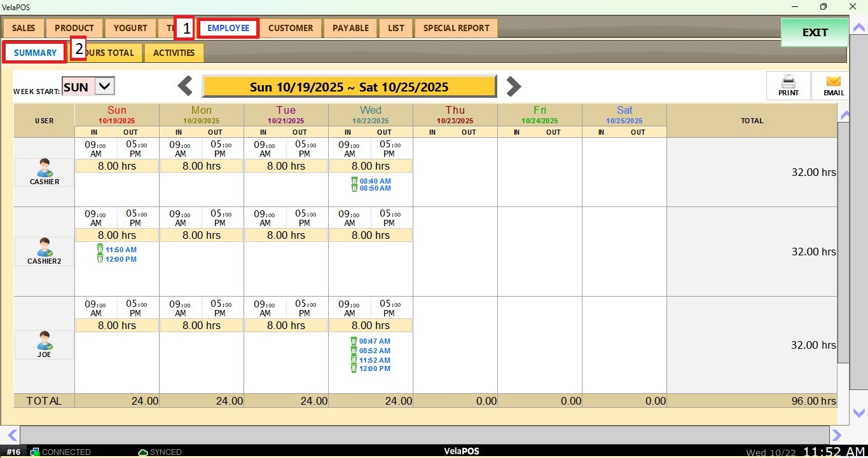Click the horizontal scrollbar right arrow
The height and width of the screenshot is (458, 868).
point(837,435)
